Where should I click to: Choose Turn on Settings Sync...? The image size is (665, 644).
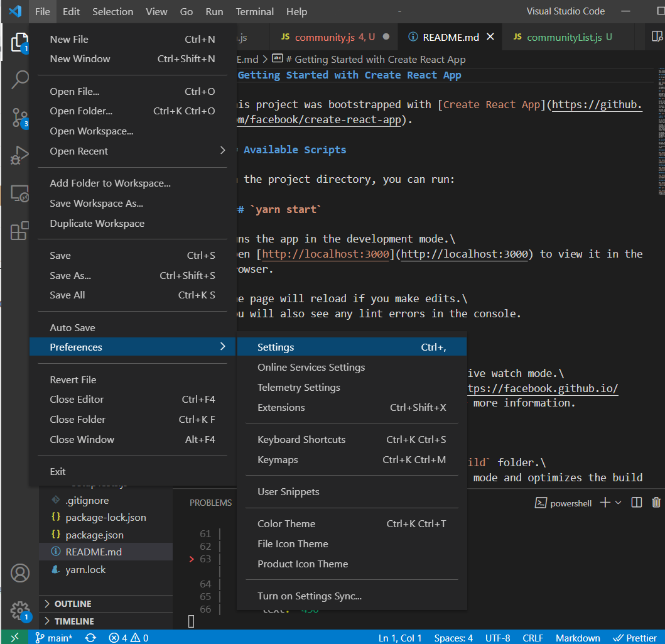pyautogui.click(x=352, y=596)
